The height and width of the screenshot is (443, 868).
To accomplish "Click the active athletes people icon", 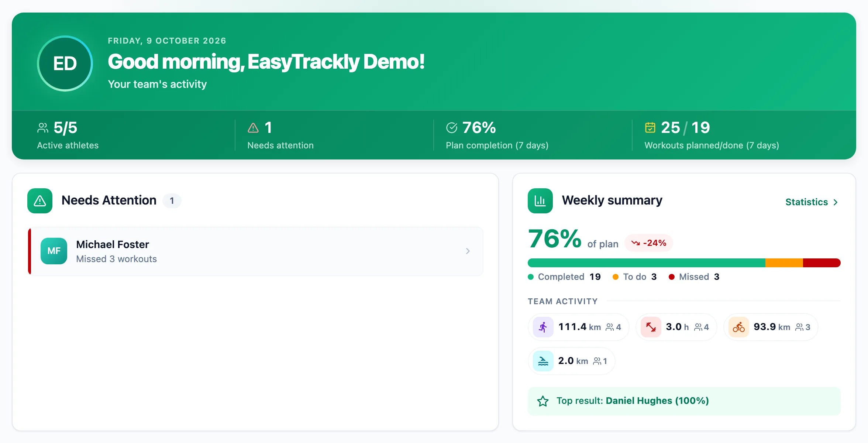I will (43, 128).
